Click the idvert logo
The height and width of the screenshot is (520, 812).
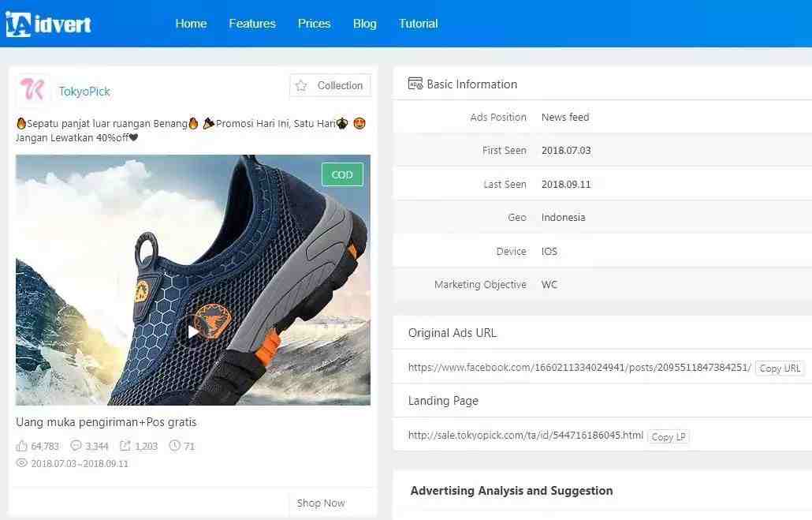[x=48, y=24]
